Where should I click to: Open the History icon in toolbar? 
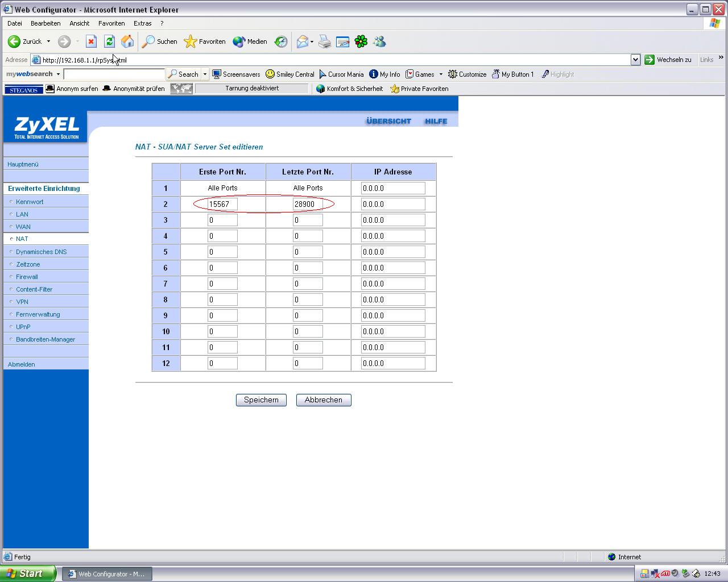click(x=281, y=41)
